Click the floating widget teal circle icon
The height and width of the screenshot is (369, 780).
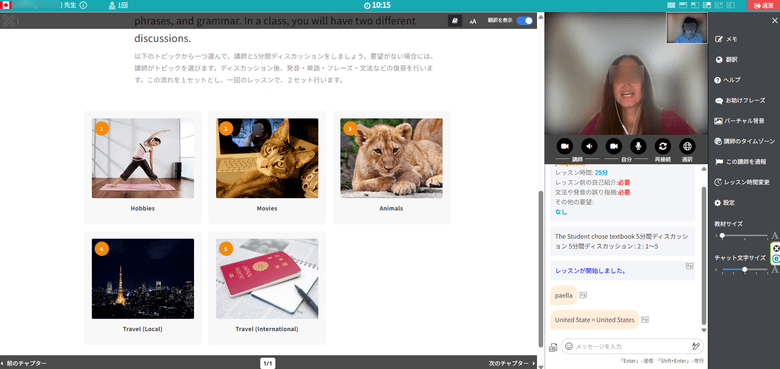[776, 259]
